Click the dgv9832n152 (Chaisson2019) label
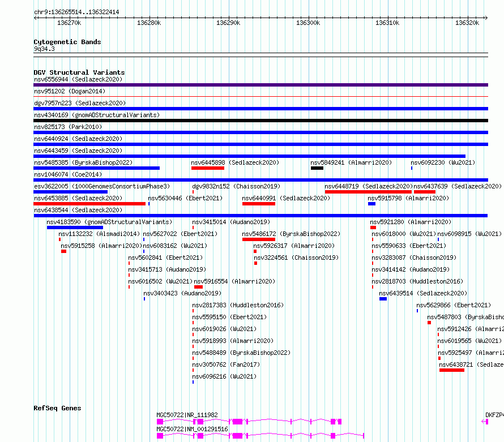 click(236, 186)
